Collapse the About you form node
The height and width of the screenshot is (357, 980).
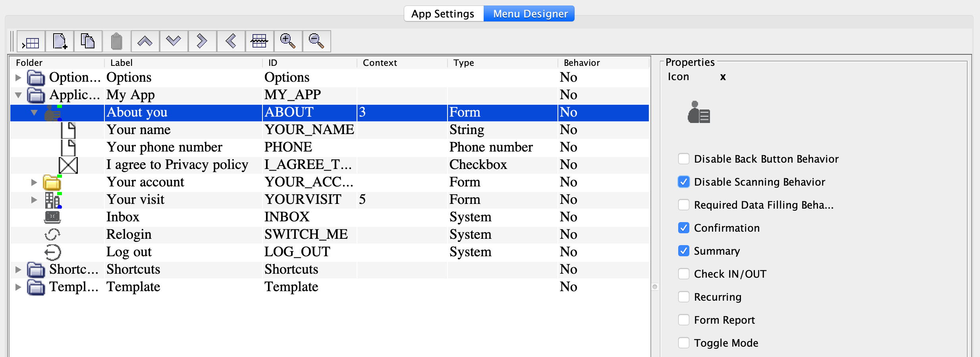pos(34,113)
